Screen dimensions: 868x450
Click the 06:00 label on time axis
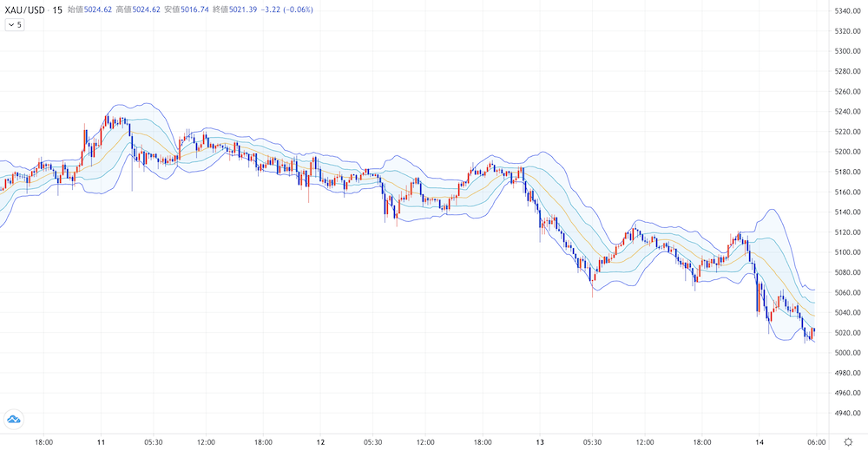(815, 441)
